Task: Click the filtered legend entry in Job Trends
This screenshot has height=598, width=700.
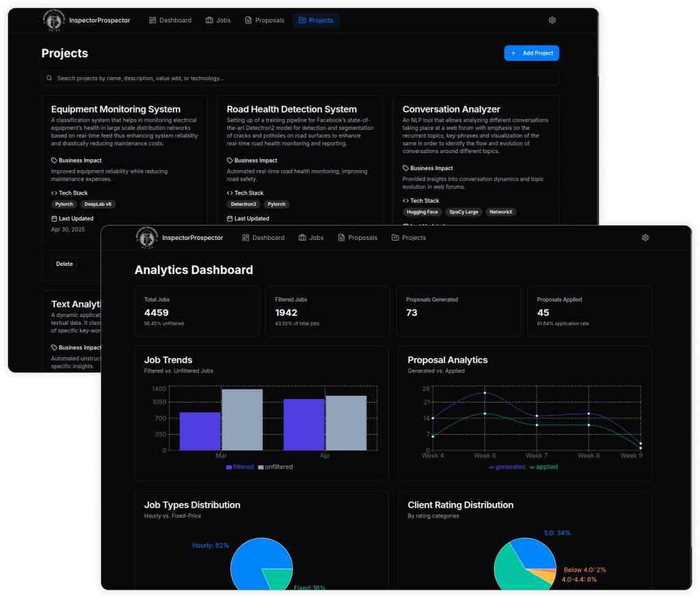Action: tap(240, 467)
